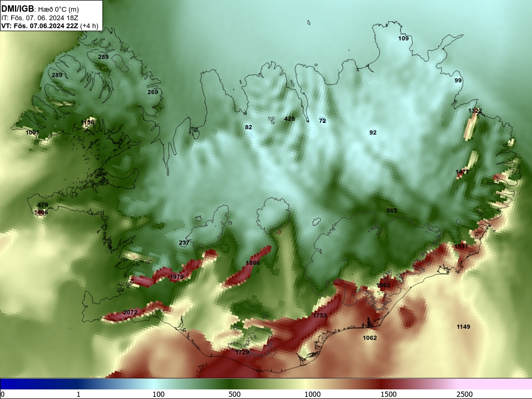Click the 1477 map value label
The height and width of the screenshot is (399, 532).
coord(462,172)
